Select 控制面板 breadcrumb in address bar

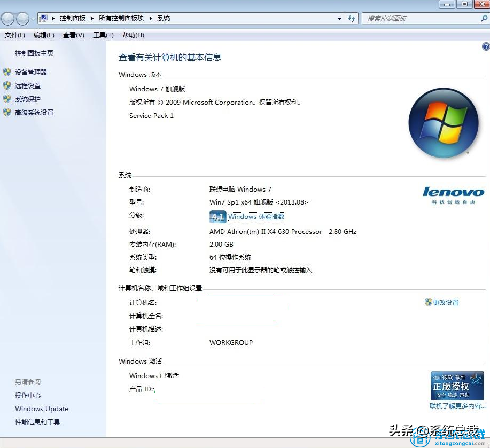73,18
